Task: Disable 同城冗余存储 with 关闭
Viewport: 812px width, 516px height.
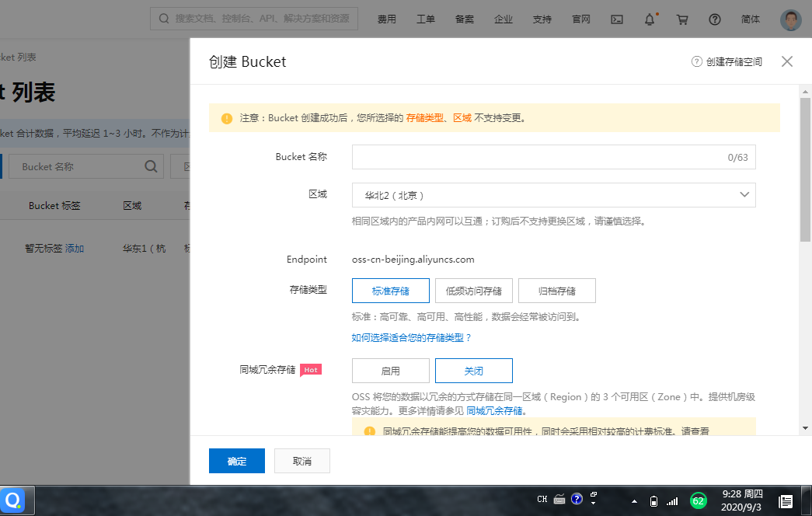Action: coord(474,371)
